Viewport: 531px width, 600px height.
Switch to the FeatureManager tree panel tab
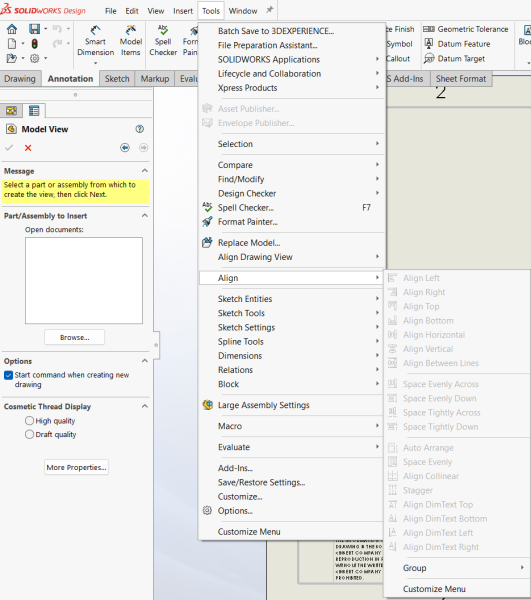point(11,111)
